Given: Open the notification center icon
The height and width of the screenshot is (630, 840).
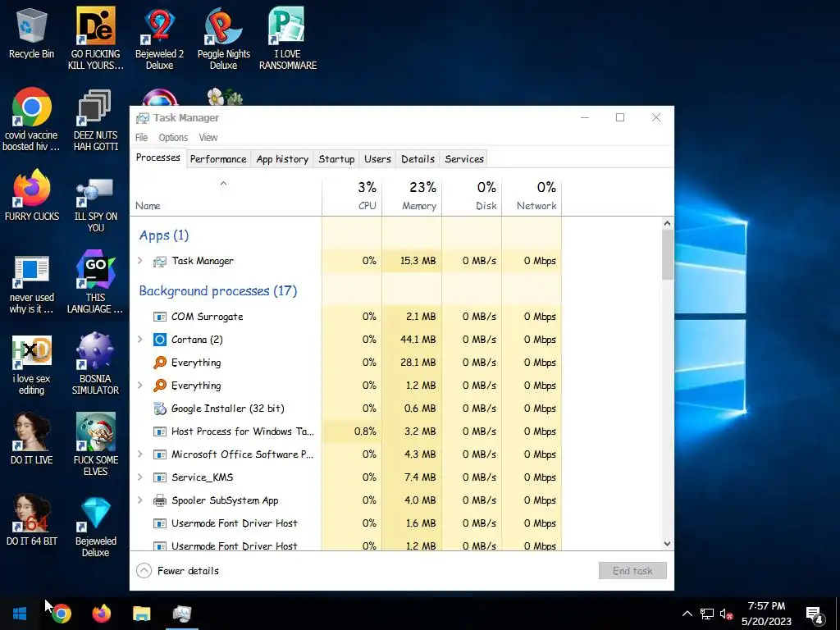Looking at the screenshot, I should [x=815, y=614].
